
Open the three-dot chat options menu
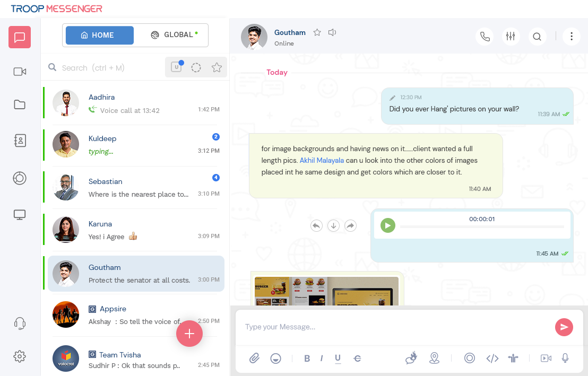point(572,36)
